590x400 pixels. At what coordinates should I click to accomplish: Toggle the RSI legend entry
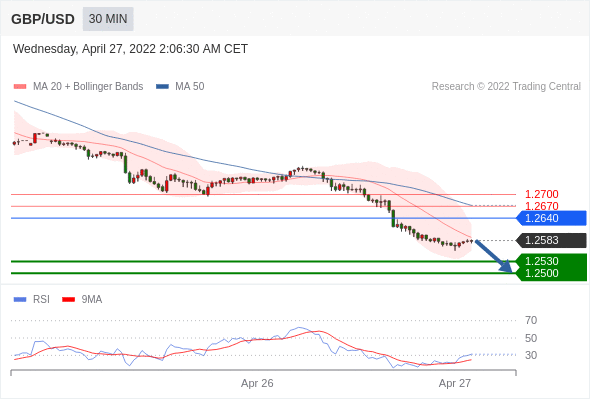[x=32, y=300]
